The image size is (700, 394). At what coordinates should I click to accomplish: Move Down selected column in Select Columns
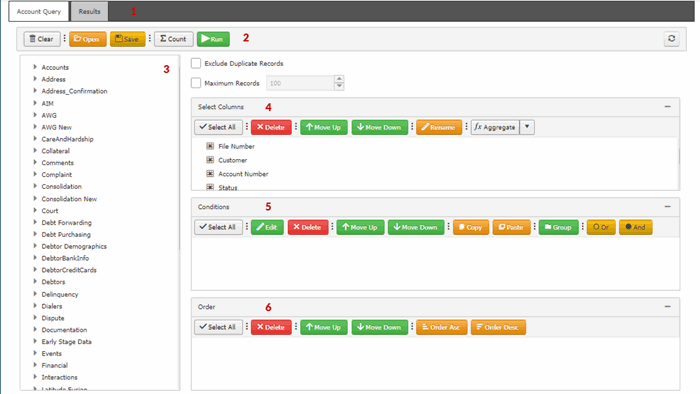click(379, 127)
